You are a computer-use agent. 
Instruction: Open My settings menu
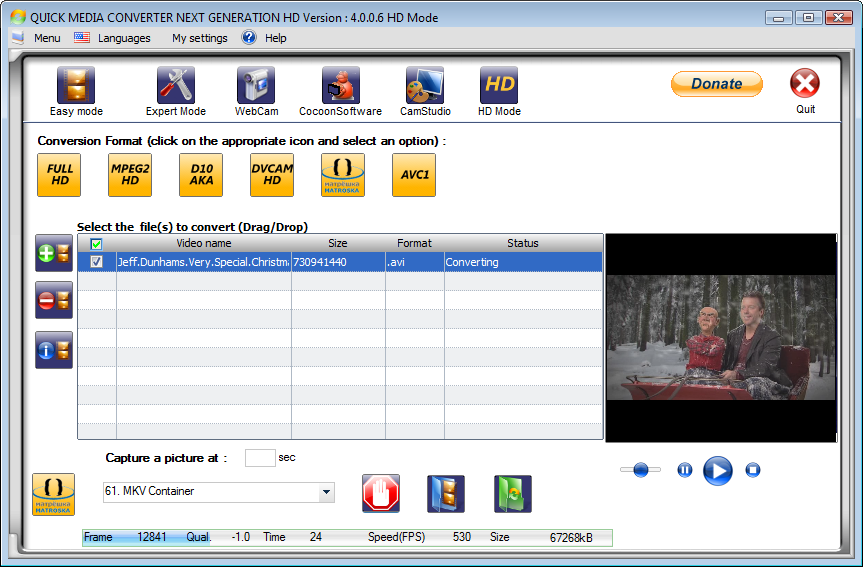[200, 38]
